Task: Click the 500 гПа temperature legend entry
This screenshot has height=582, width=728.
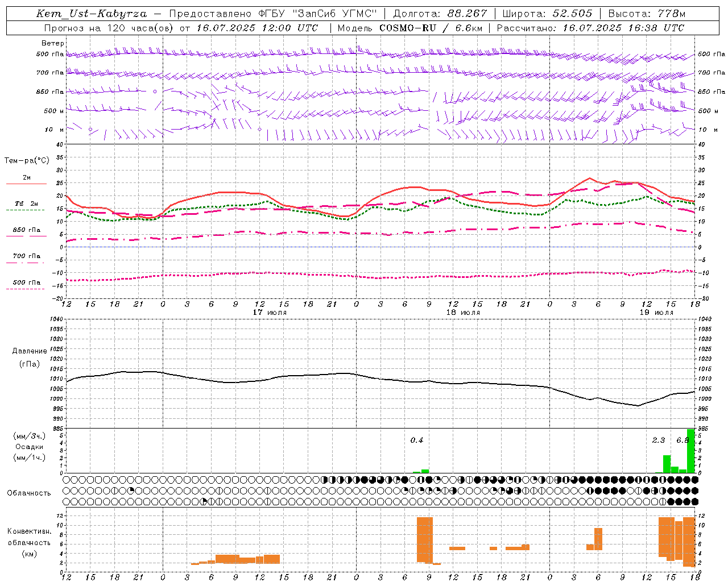Action: 27,282
